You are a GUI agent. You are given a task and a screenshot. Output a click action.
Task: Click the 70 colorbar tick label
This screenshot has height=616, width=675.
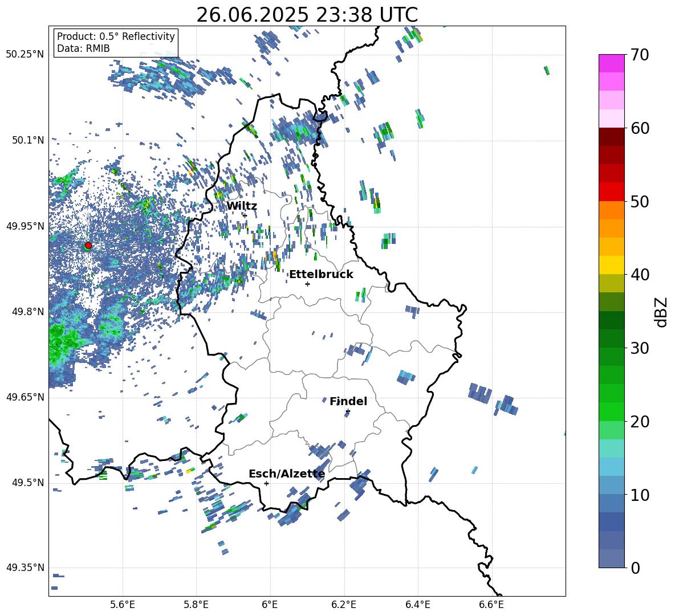pos(640,55)
